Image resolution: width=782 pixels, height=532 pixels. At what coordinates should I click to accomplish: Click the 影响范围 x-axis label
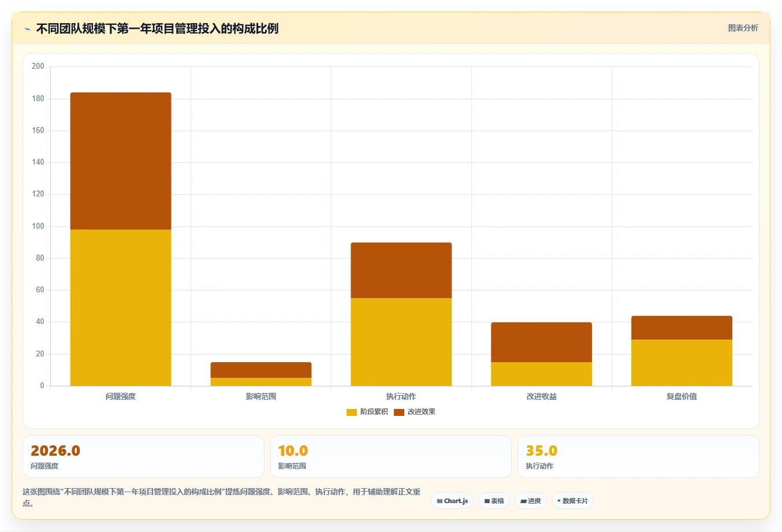[x=261, y=396]
